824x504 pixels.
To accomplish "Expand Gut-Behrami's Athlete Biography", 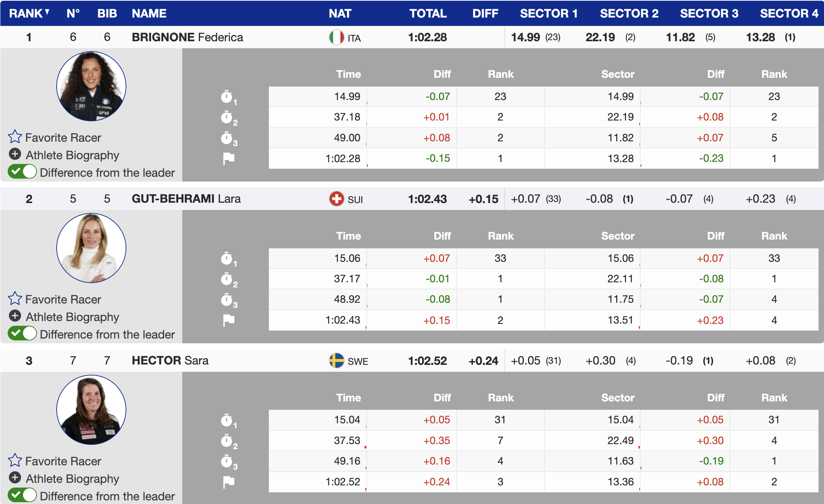I will click(x=15, y=316).
